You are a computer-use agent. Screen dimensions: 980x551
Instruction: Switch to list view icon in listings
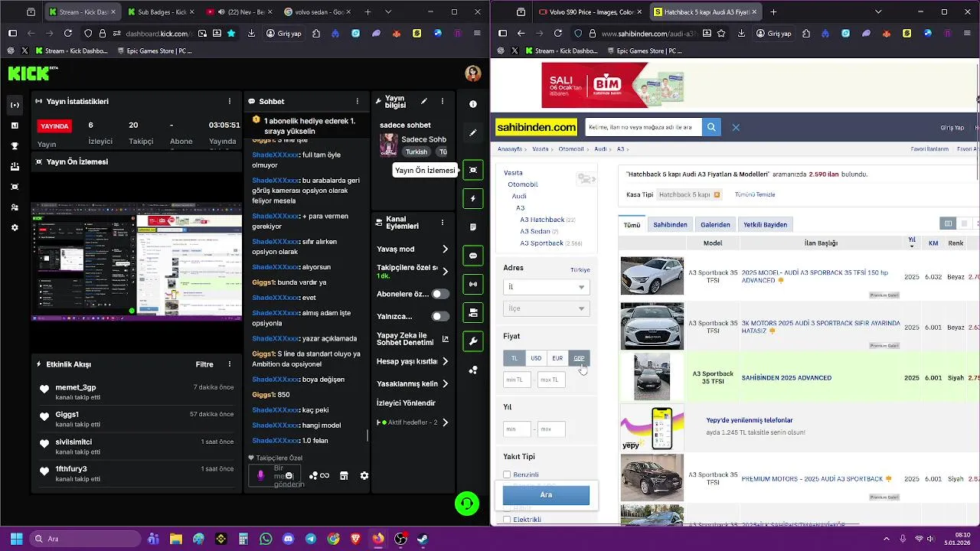tap(965, 223)
